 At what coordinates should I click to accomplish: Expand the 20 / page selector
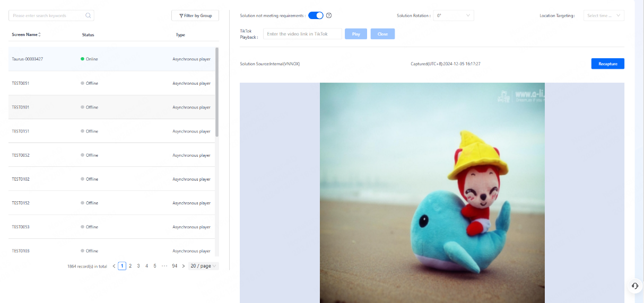tap(204, 266)
